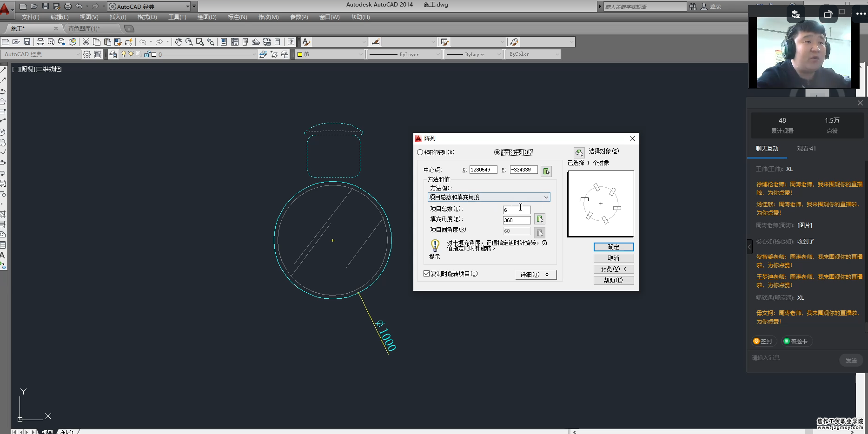Click the QuickCalc calculator icon
The height and width of the screenshot is (434, 868).
tap(278, 42)
